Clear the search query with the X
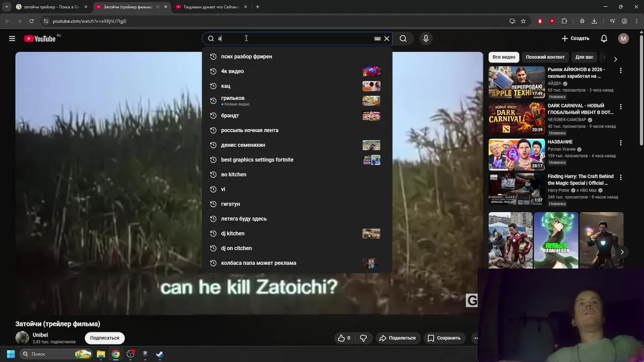Screen dimensions: 644x362 tap(386, 39)
